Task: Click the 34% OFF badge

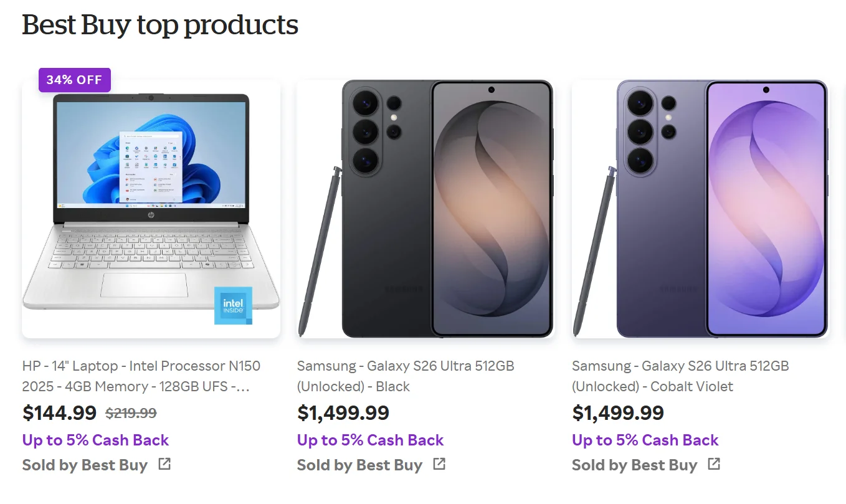Action: (x=75, y=80)
